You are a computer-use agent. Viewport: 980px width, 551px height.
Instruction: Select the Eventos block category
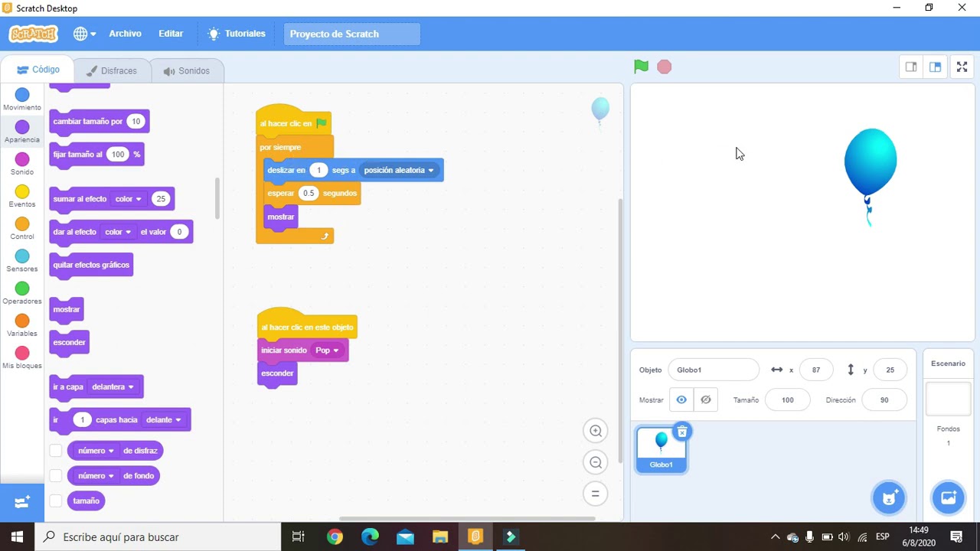point(22,195)
